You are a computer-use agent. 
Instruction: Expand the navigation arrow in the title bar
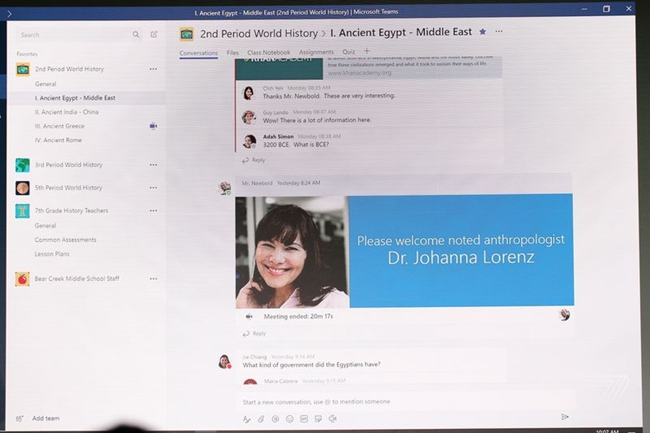[x=9, y=14]
